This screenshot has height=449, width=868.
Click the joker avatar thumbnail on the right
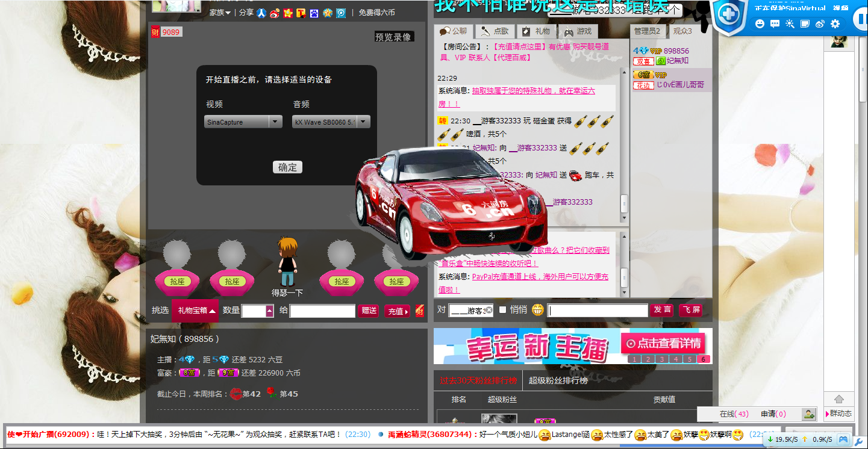click(x=839, y=41)
